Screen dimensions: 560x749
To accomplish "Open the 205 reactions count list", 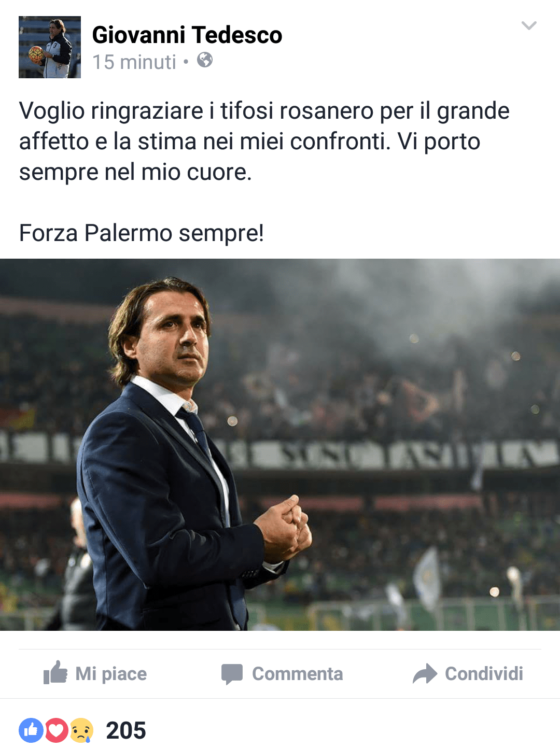I will coord(126,730).
